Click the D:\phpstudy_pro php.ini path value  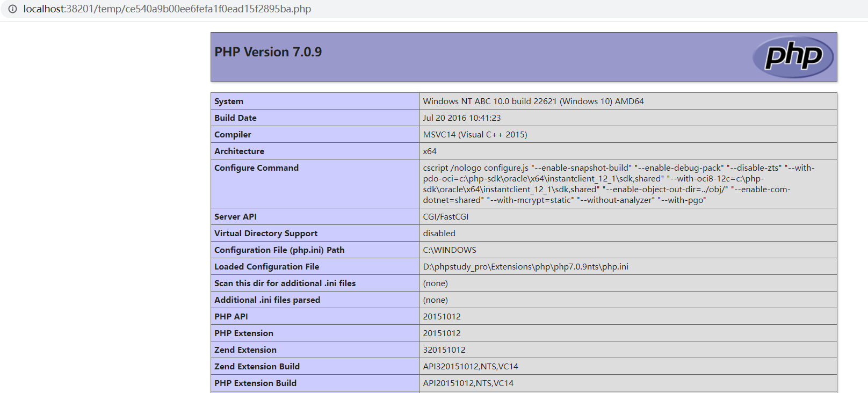[x=526, y=267]
